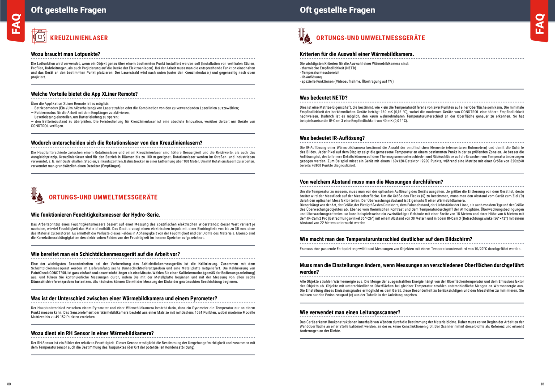555x392 pixels.
Task: Select question about Rotationslaser versus Kreuzlinienlaser
Action: click(x=116, y=143)
